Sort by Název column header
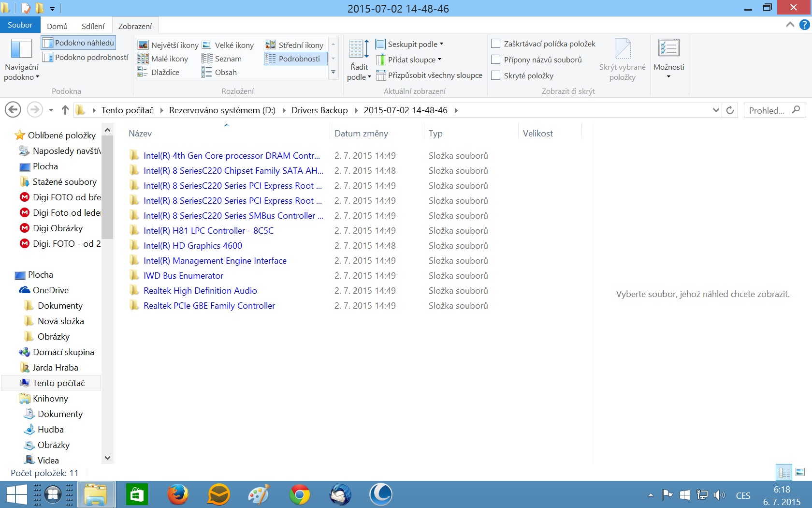 click(227, 134)
